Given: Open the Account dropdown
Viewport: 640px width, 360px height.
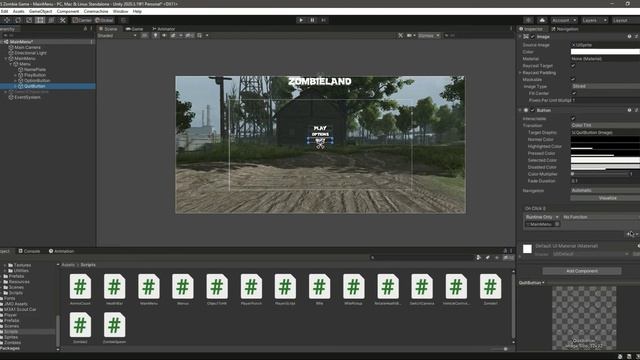Looking at the screenshot, I should (564, 20).
